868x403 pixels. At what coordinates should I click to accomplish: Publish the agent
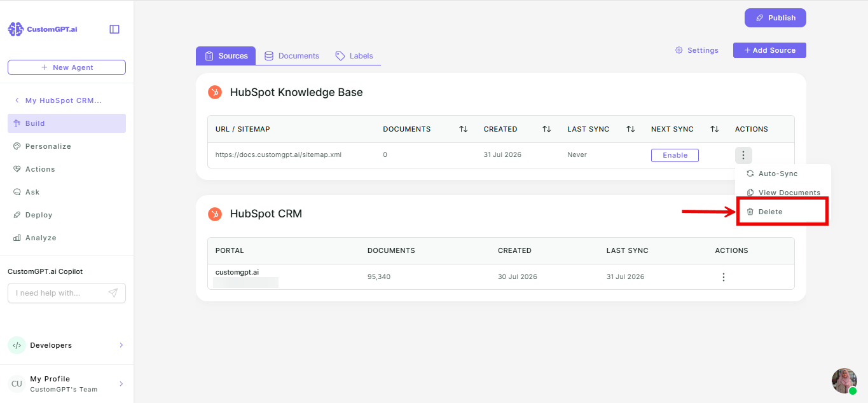pyautogui.click(x=775, y=18)
